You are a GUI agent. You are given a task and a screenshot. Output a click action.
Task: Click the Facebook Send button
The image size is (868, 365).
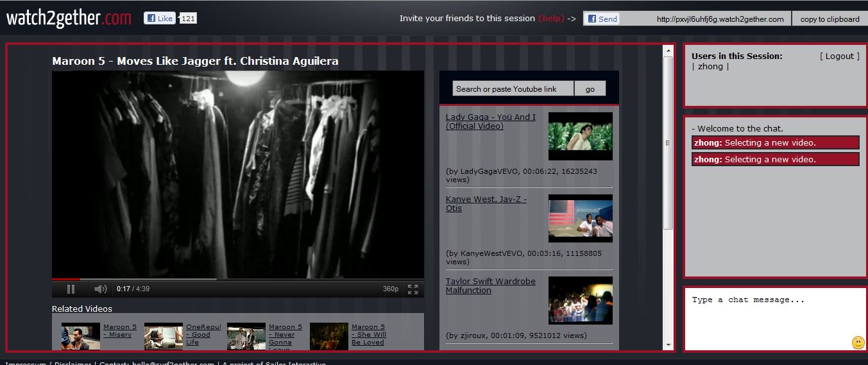(601, 19)
